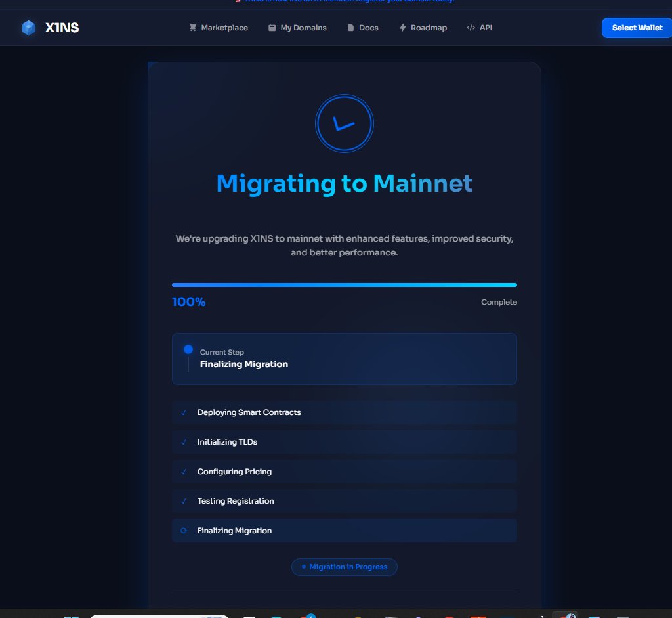Open the X1NS home link text
The width and height of the screenshot is (672, 618).
(62, 28)
